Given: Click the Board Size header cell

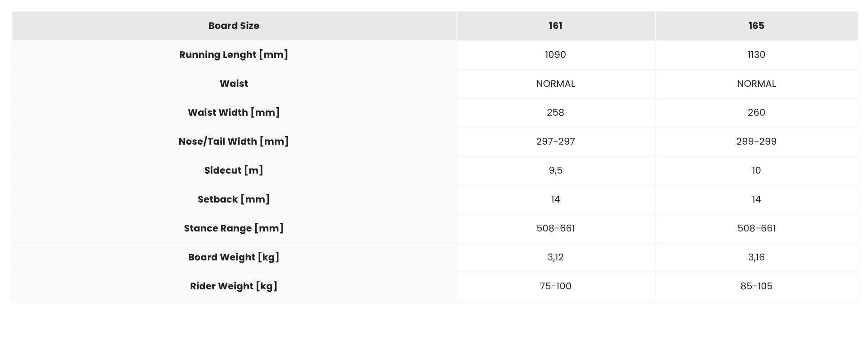Looking at the screenshot, I should click(x=234, y=26).
